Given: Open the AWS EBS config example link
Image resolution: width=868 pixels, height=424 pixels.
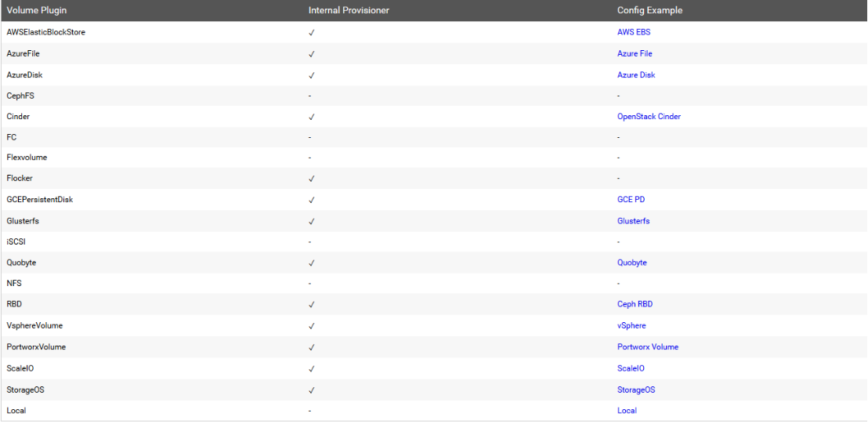Looking at the screenshot, I should (x=634, y=32).
